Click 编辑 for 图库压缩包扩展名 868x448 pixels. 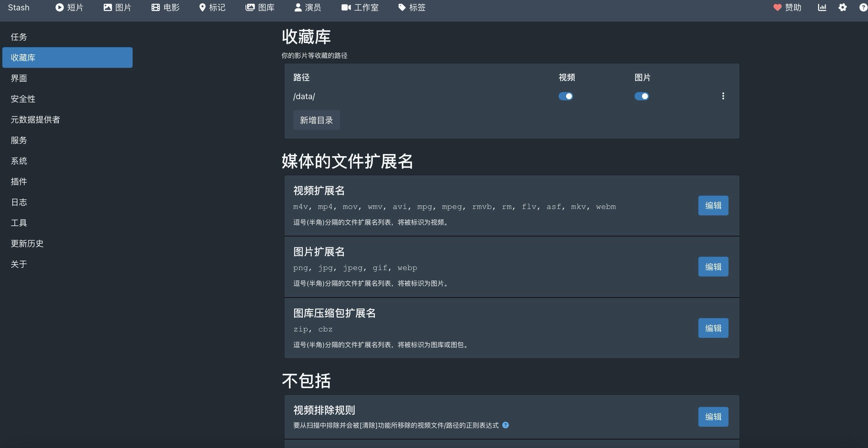pos(713,328)
